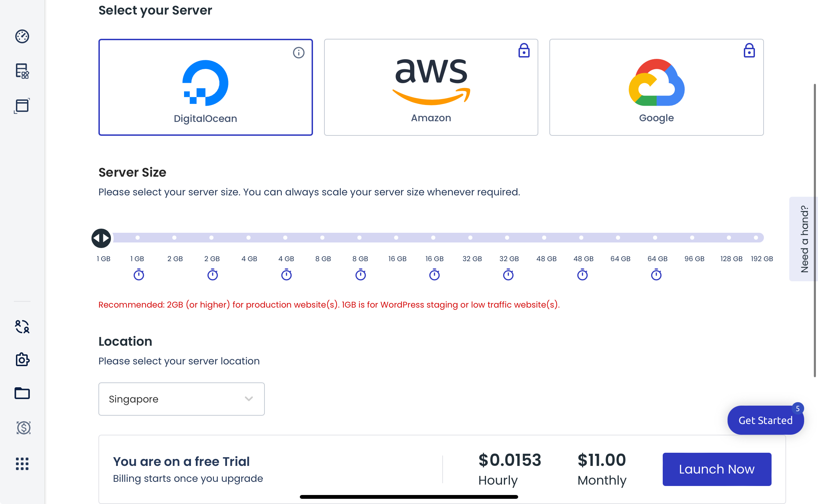Open the camera add-on icon in sidebar
The height and width of the screenshot is (504, 818).
pyautogui.click(x=23, y=360)
